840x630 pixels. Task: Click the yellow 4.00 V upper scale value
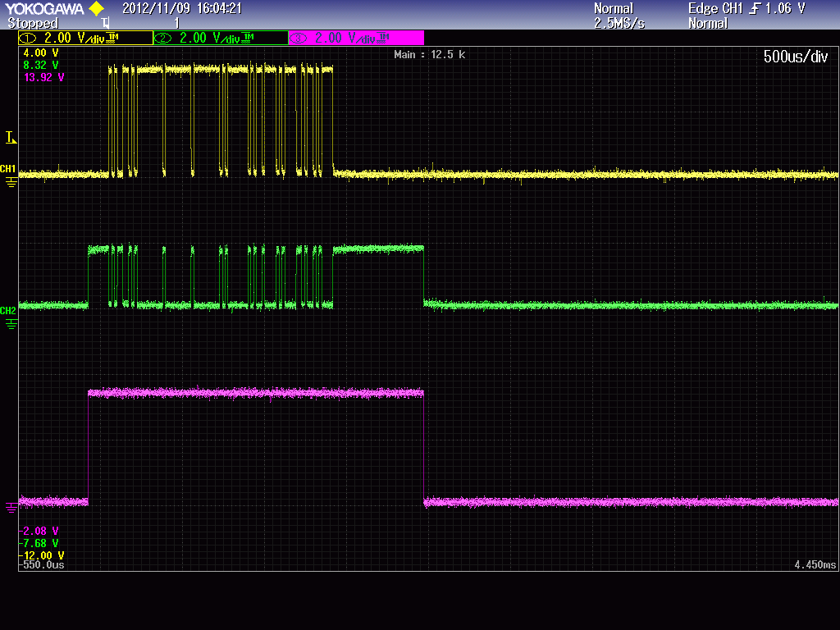[41, 53]
